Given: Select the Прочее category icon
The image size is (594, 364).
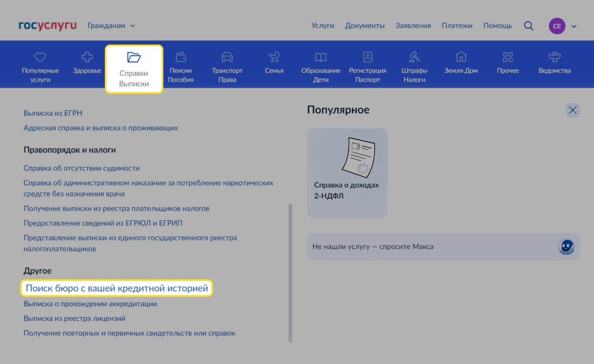Looking at the screenshot, I should (x=508, y=56).
